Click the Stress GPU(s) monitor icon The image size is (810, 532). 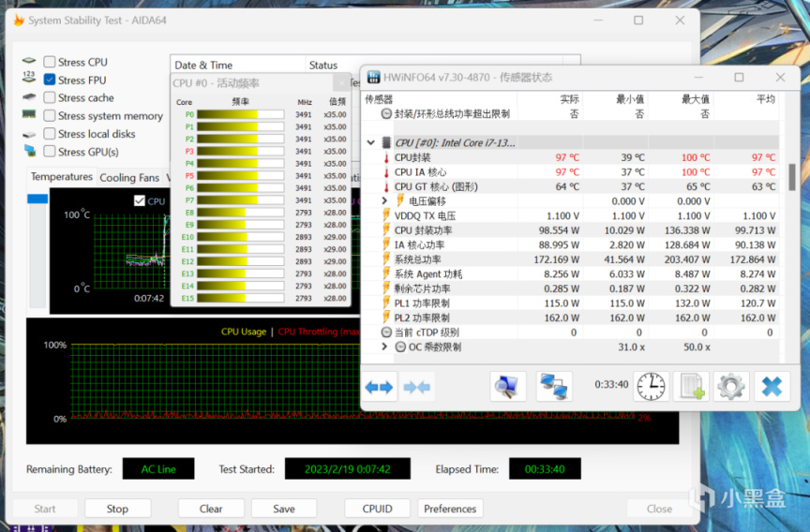pyautogui.click(x=30, y=151)
